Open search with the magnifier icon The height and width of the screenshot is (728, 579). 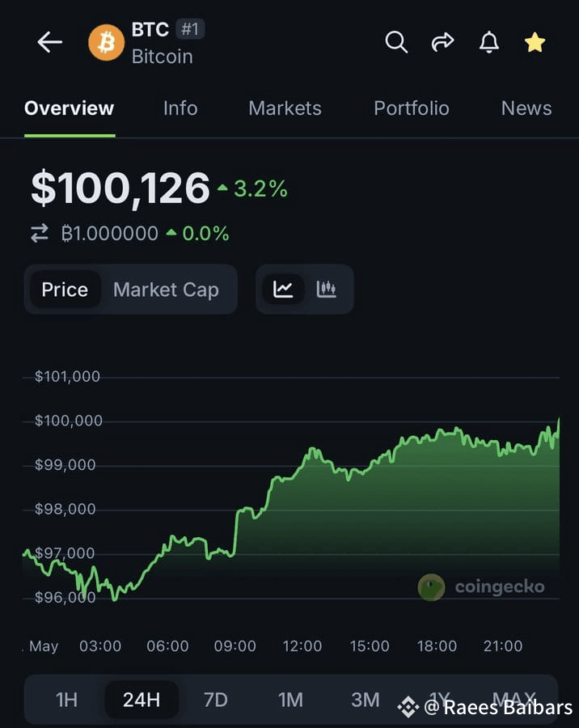pos(396,42)
